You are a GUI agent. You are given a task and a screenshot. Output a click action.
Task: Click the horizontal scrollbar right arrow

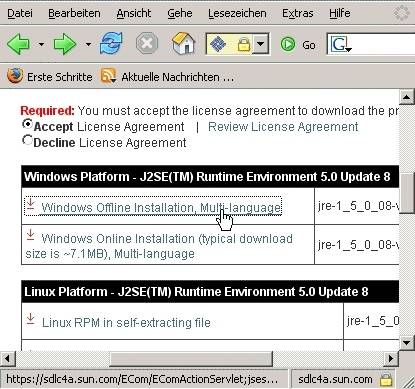point(390,359)
